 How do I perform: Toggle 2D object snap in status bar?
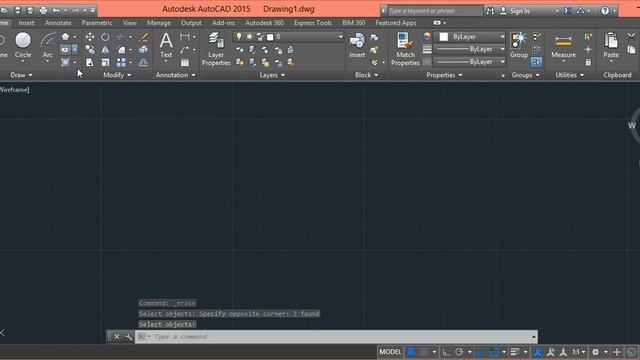(x=494, y=351)
